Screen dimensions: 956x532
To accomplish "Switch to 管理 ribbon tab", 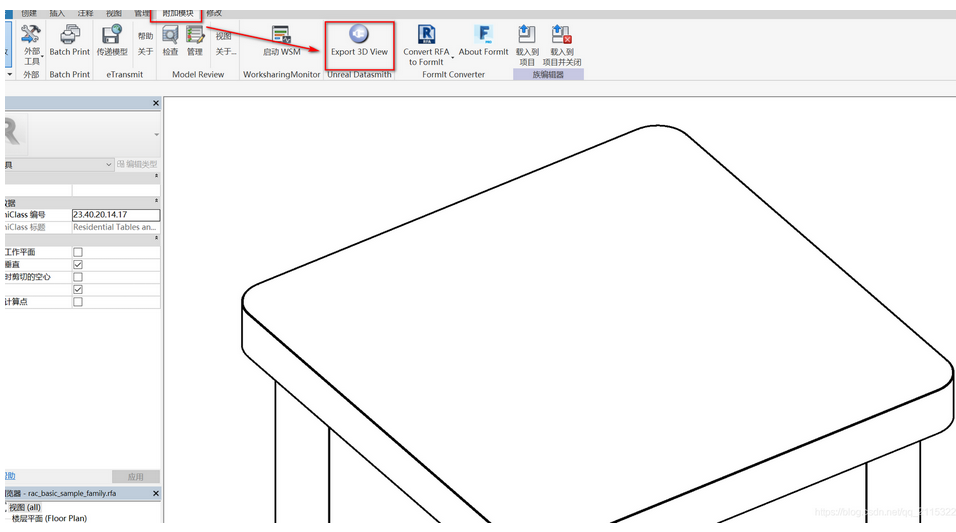I will (141, 13).
